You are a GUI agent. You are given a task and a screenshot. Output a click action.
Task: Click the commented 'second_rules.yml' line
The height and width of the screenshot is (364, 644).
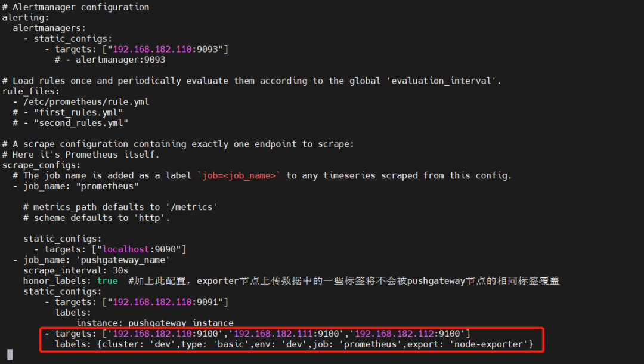70,123
